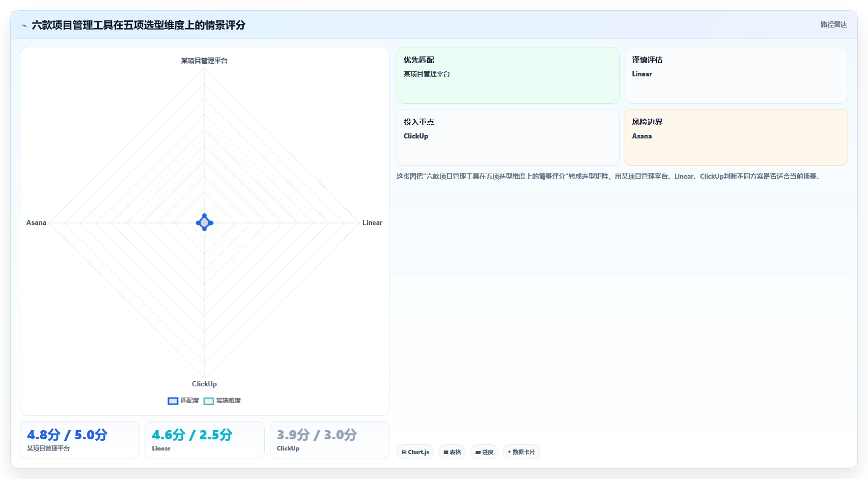Click the 4.6分 / 2.5分 score value
Viewport: 868px width, 479px height.
click(192, 435)
